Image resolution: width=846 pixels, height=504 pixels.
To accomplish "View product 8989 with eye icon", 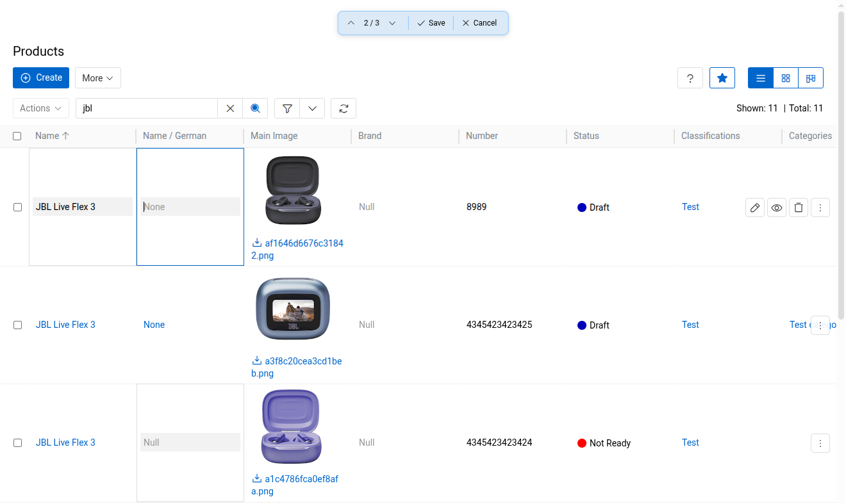I will pyautogui.click(x=777, y=207).
